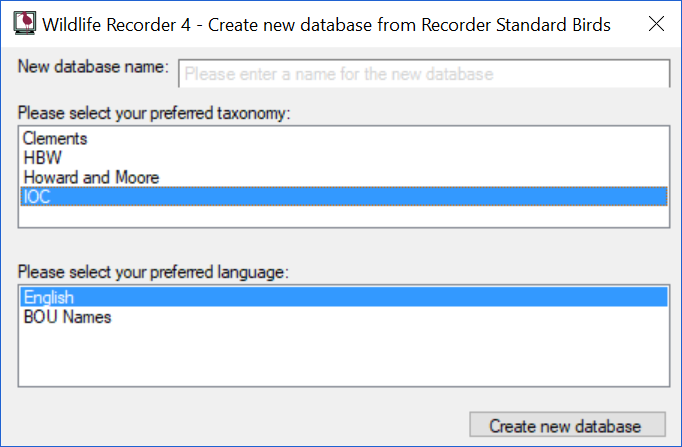Select the highlighted IOC taxonomy row
The height and width of the screenshot is (447, 682).
(x=344, y=197)
